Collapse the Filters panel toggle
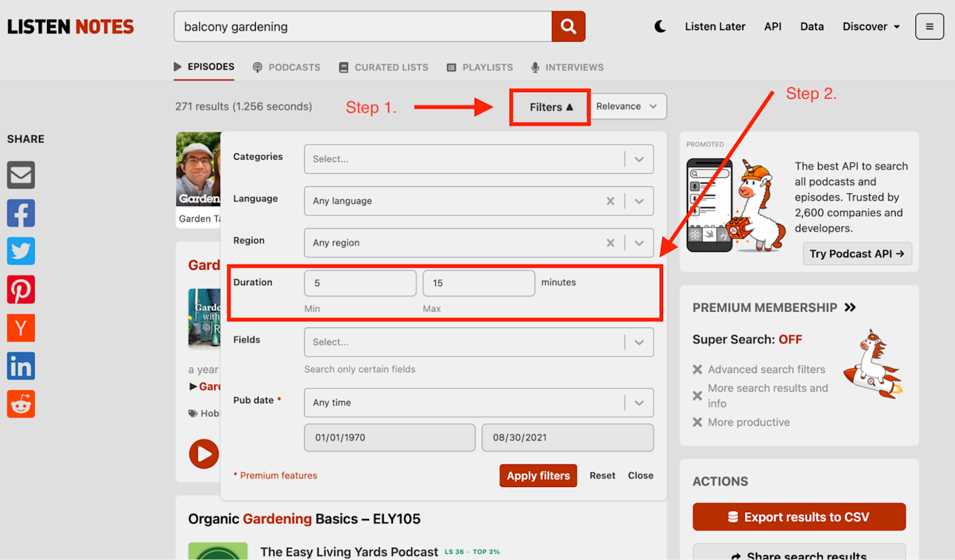 point(551,107)
